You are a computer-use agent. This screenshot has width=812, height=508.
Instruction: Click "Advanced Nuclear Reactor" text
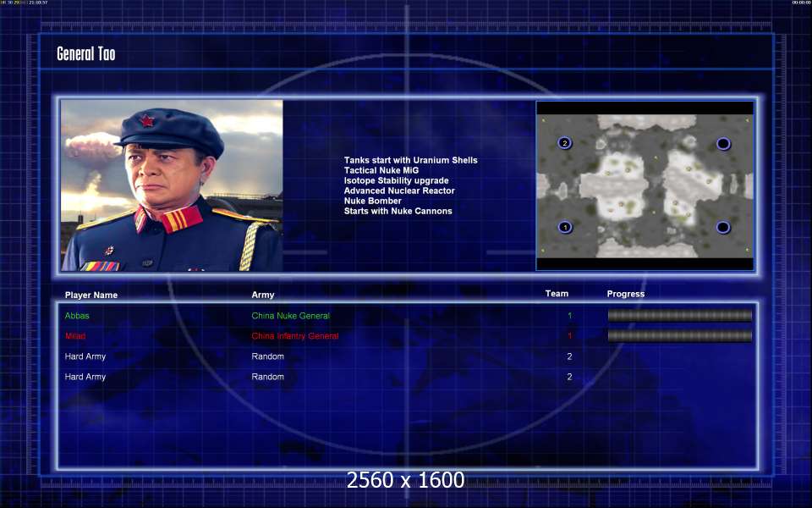[x=399, y=190]
